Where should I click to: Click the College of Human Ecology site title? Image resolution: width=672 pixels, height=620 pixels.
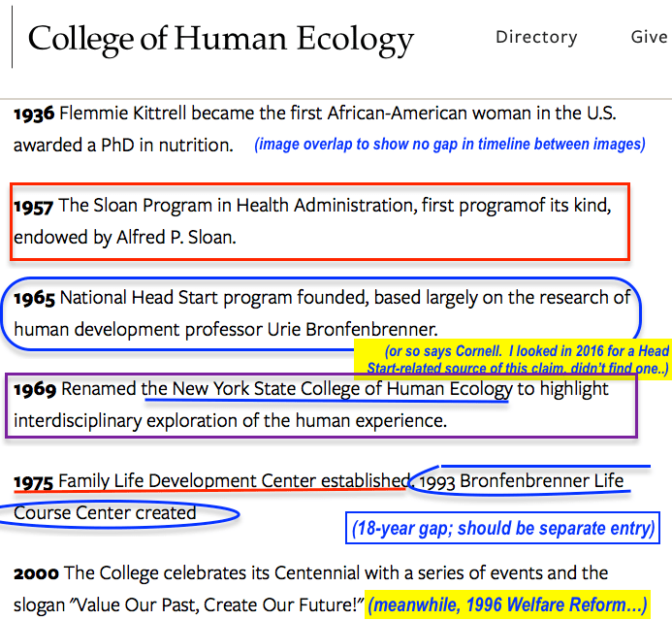coord(220,39)
